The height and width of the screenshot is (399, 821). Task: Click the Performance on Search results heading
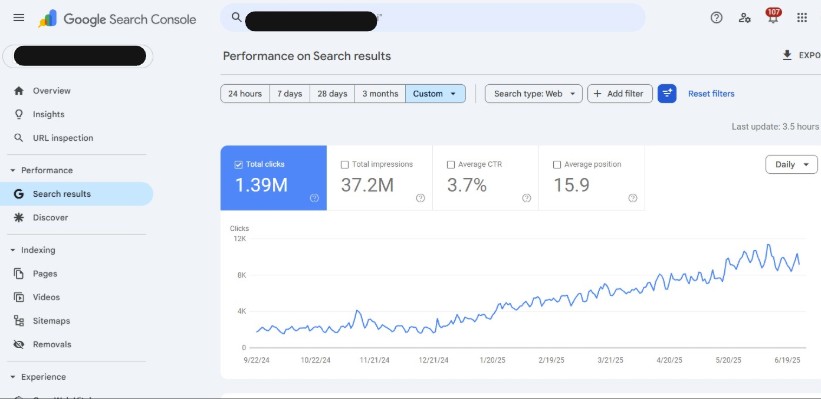(307, 56)
